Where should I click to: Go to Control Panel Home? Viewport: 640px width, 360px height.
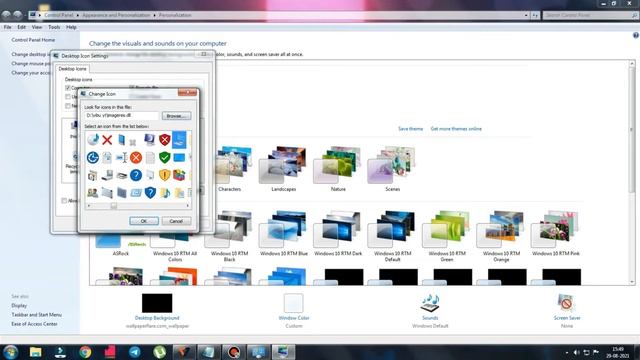[33, 40]
